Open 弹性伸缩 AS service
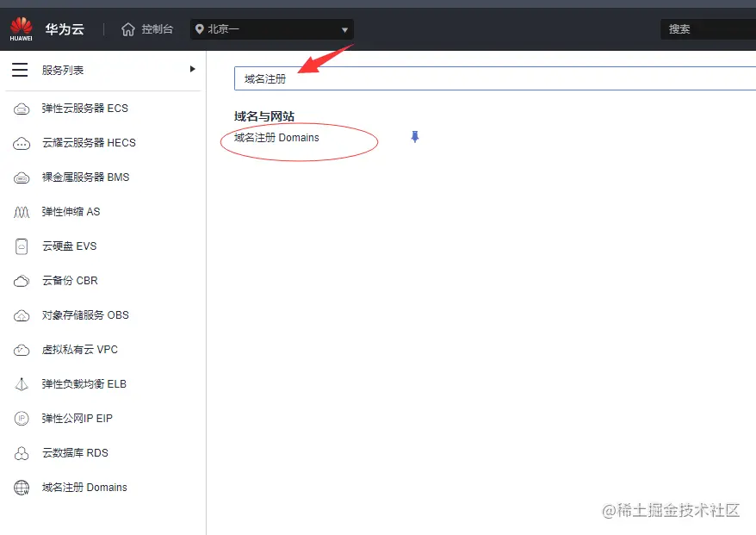The width and height of the screenshot is (756, 535). pos(71,212)
